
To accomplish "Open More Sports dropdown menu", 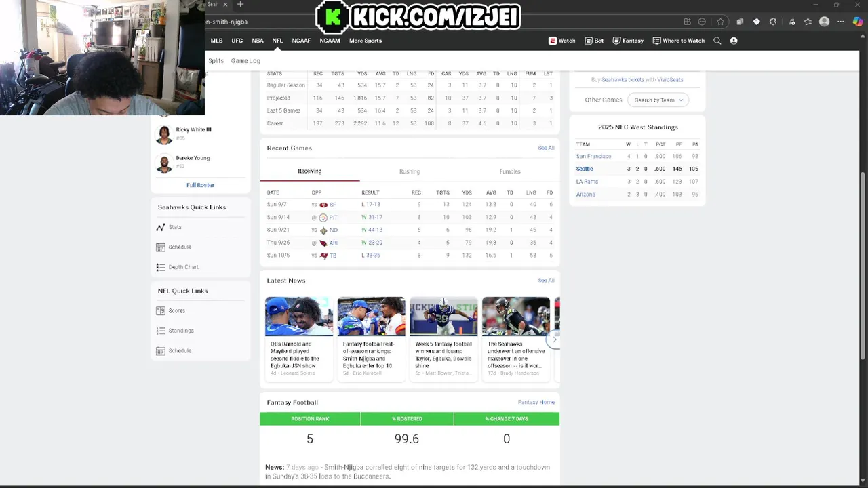I will tap(366, 41).
